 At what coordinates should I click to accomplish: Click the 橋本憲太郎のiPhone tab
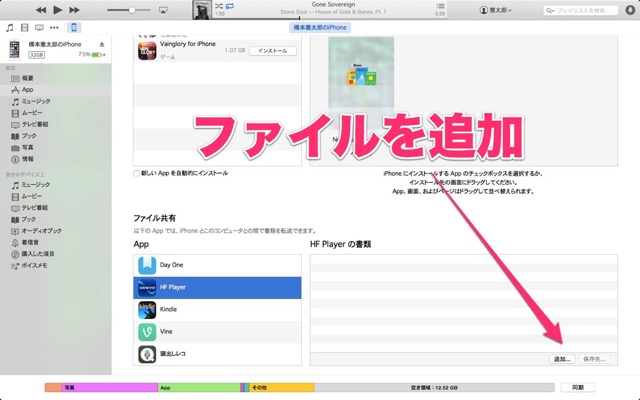(320, 27)
